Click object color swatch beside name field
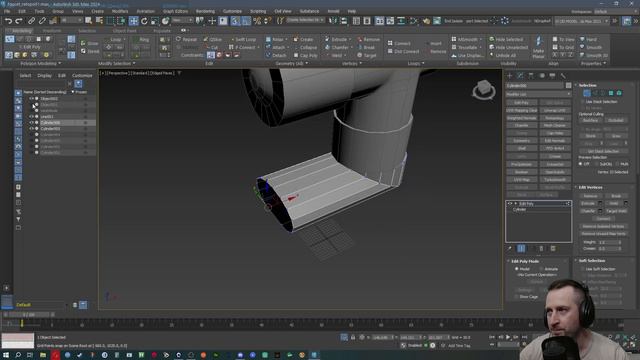 568,86
